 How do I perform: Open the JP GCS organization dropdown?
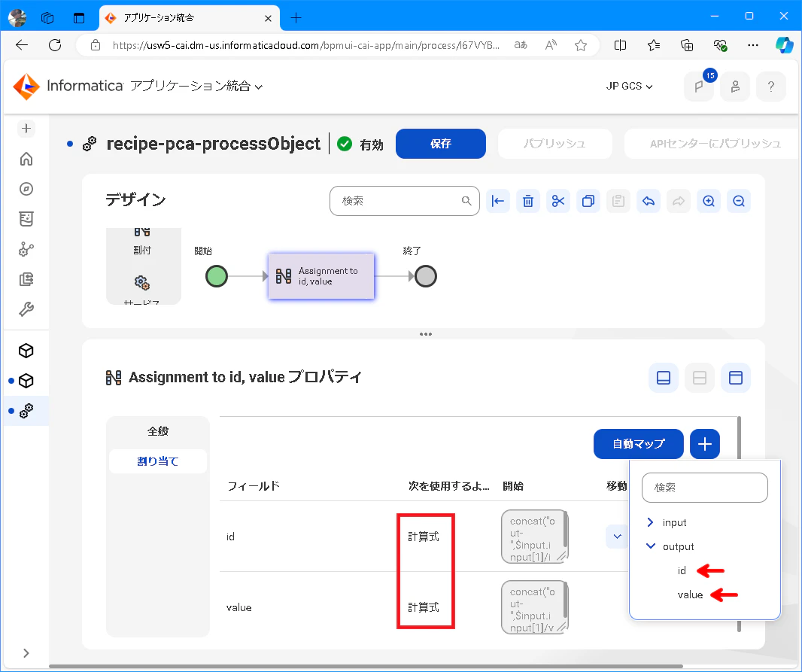[x=629, y=87]
